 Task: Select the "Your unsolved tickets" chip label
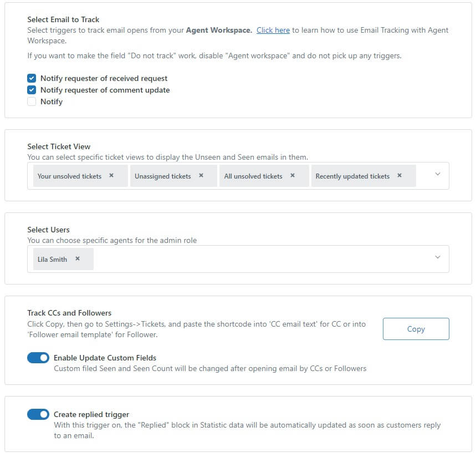point(69,175)
